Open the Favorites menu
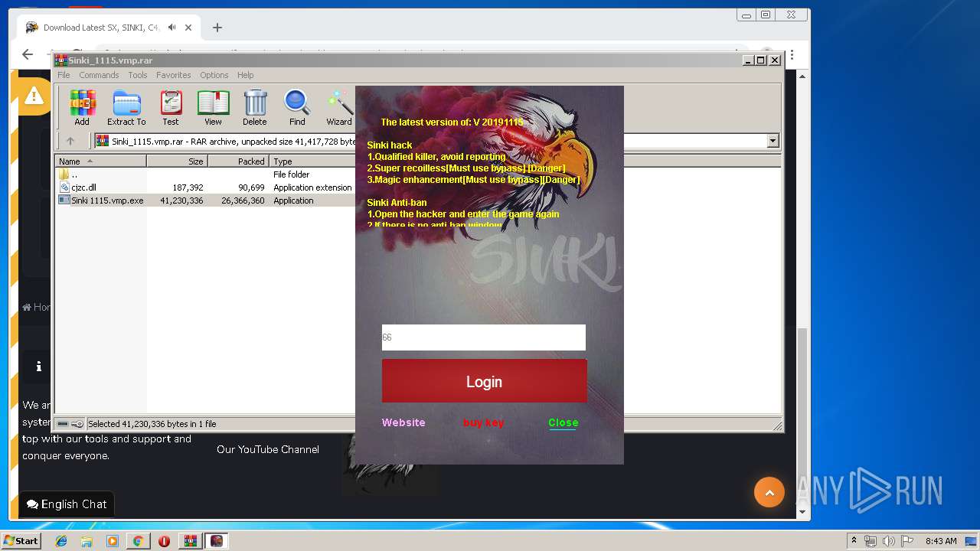Screen dimensions: 980x551 (174, 75)
